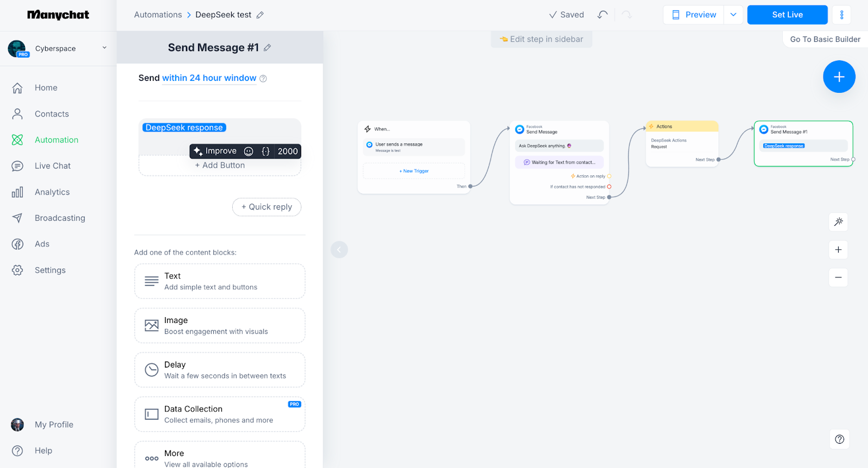
Task: Add a Quick reply
Action: [266, 207]
